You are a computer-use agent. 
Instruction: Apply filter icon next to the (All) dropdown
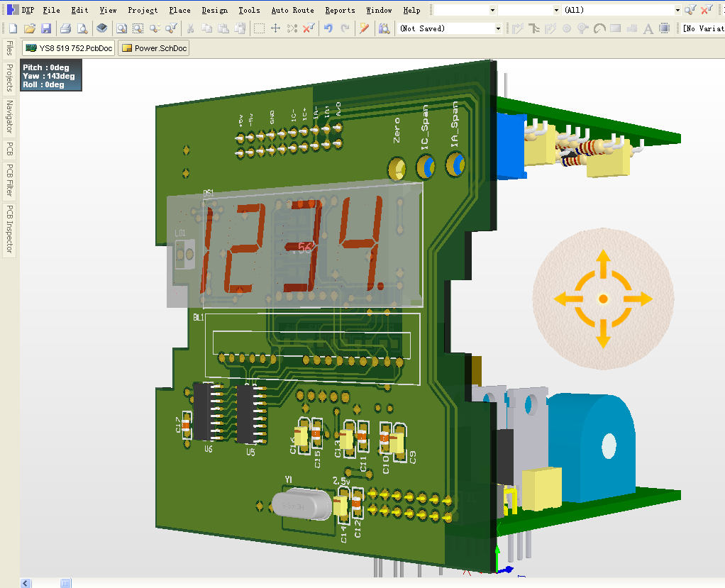pos(690,10)
